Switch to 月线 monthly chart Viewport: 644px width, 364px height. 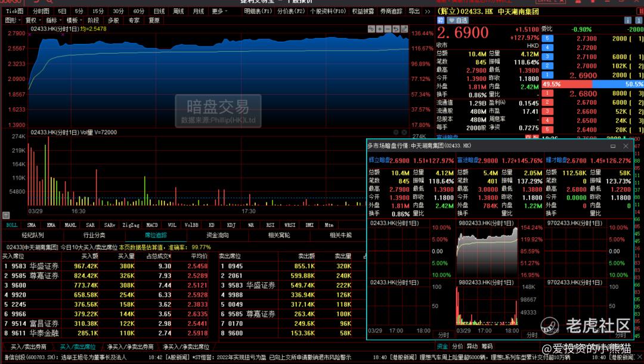pyautogui.click(x=199, y=11)
